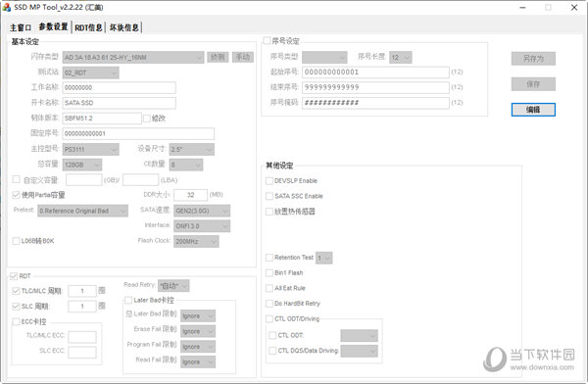Image resolution: width=588 pixels, height=384 pixels.
Task: Enable the DEVSLP Enable checkbox
Action: (x=269, y=181)
